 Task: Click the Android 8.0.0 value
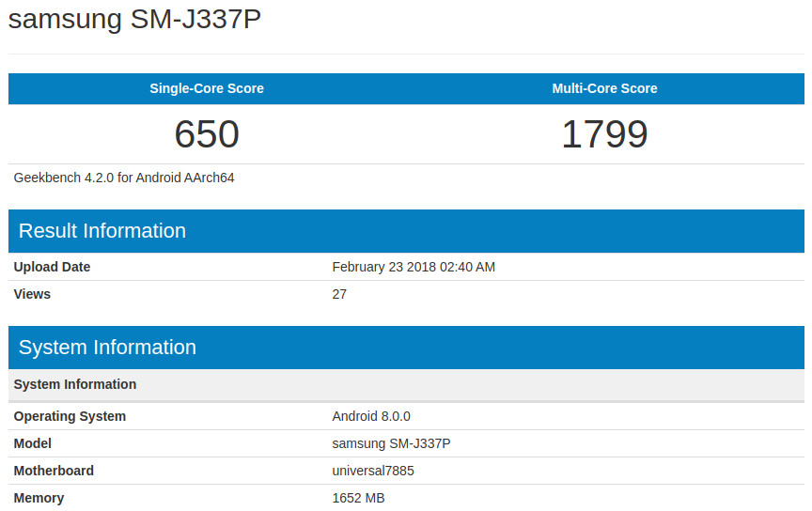[371, 416]
